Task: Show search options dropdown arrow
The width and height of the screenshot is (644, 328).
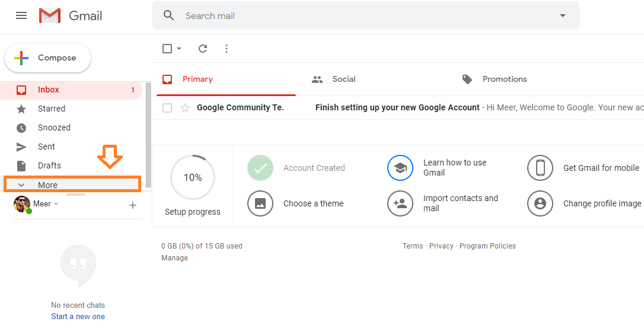Action: coord(563,15)
